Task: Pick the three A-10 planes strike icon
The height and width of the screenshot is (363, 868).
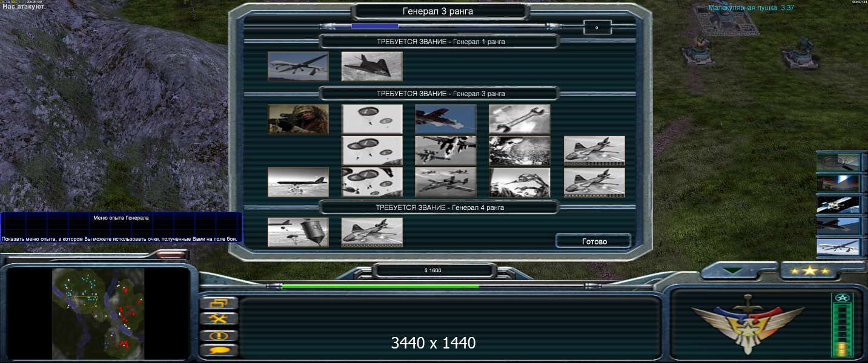Action: coord(446,182)
